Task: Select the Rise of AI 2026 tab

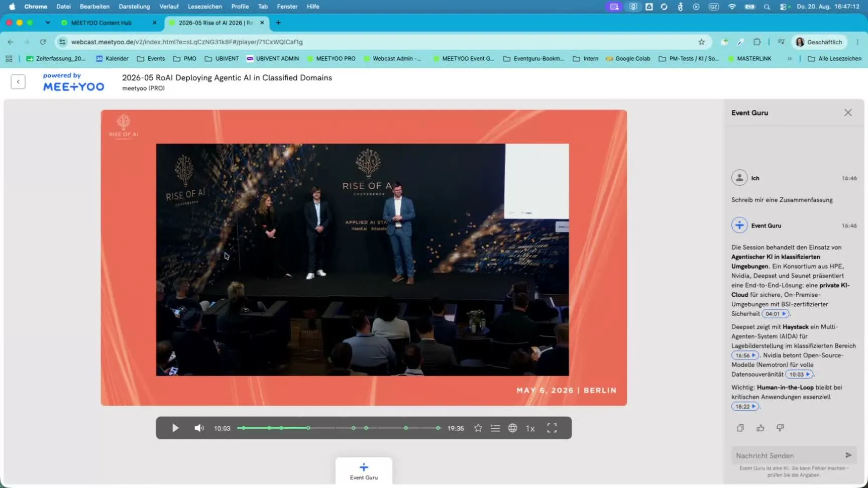Action: [216, 23]
